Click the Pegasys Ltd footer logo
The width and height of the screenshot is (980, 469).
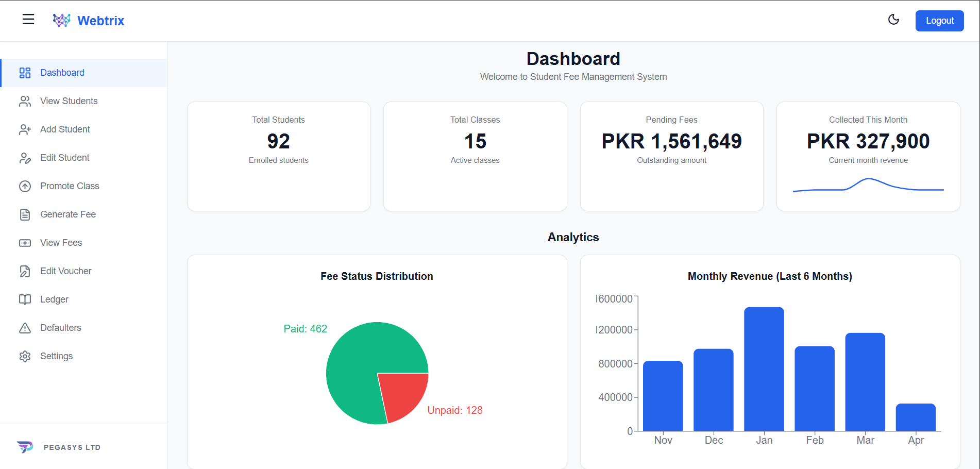point(25,447)
